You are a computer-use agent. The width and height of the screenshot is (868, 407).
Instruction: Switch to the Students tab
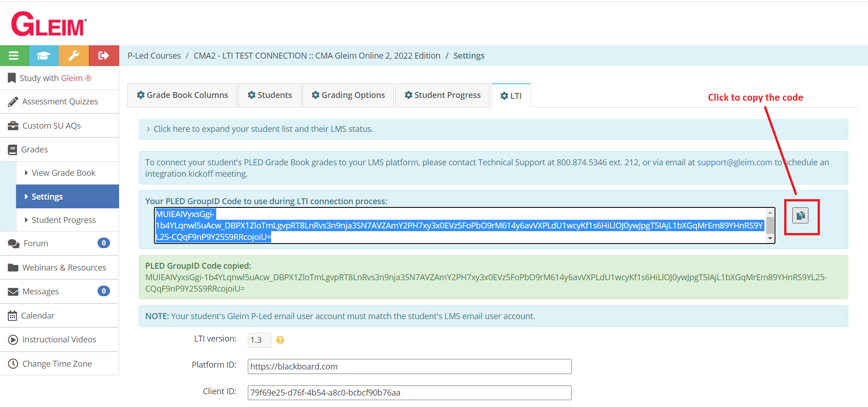(x=270, y=95)
